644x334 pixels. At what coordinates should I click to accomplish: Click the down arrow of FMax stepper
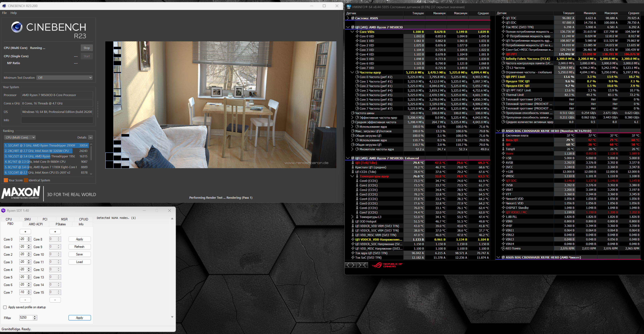click(35, 319)
